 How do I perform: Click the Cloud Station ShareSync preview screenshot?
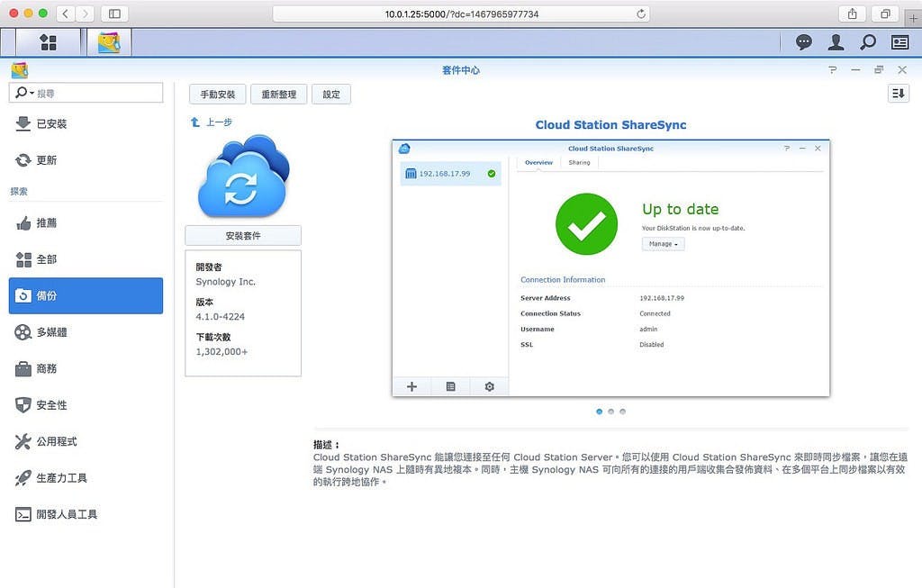(x=611, y=268)
